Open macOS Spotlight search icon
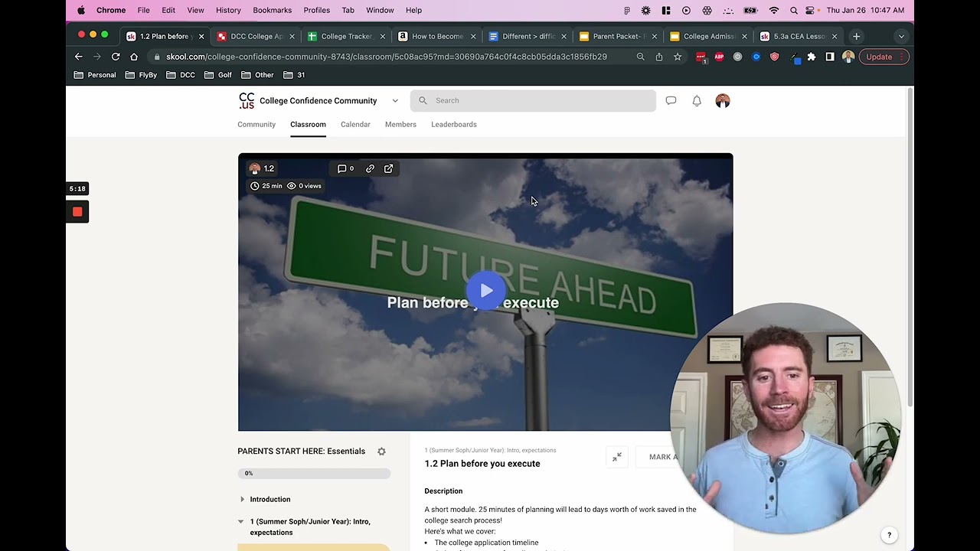The height and width of the screenshot is (551, 980). point(793,10)
